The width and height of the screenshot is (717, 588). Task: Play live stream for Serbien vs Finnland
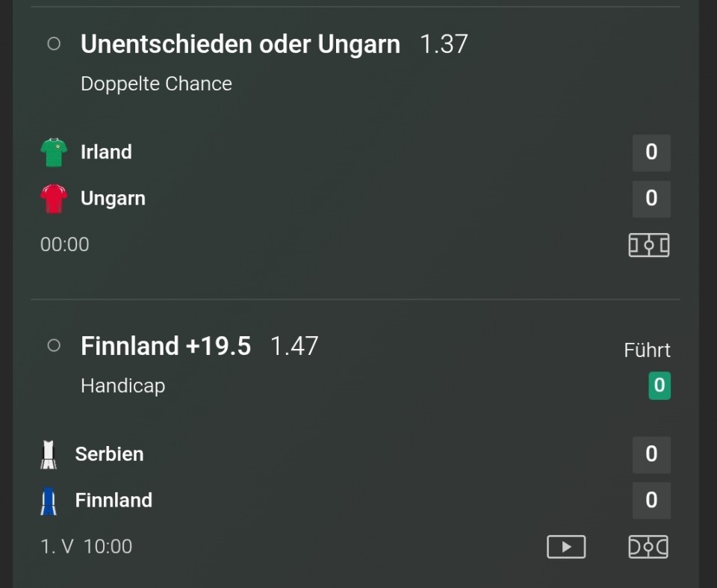coord(566,547)
